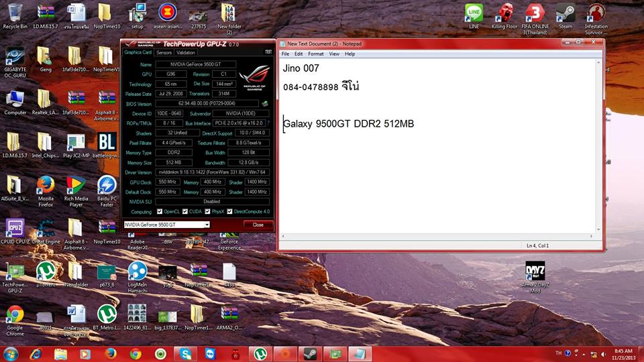
Task: Open Steam from the taskbar
Action: pyautogui.click(x=310, y=353)
